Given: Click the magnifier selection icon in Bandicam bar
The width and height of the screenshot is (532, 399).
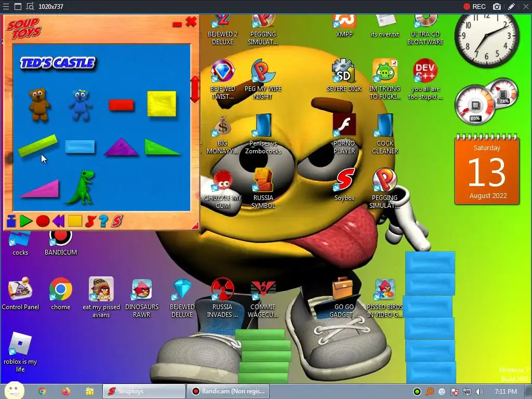Looking at the screenshot, I should point(30,6).
